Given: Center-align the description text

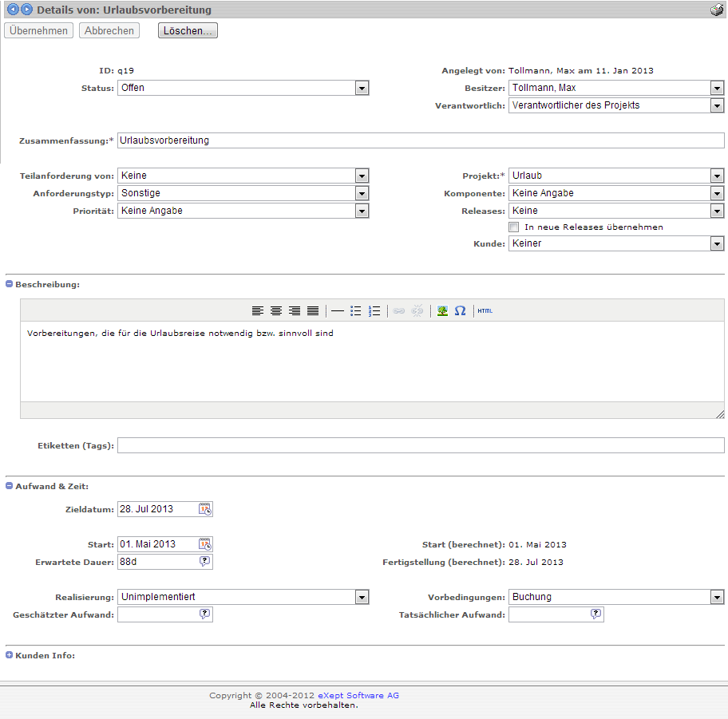Looking at the screenshot, I should [x=275, y=311].
